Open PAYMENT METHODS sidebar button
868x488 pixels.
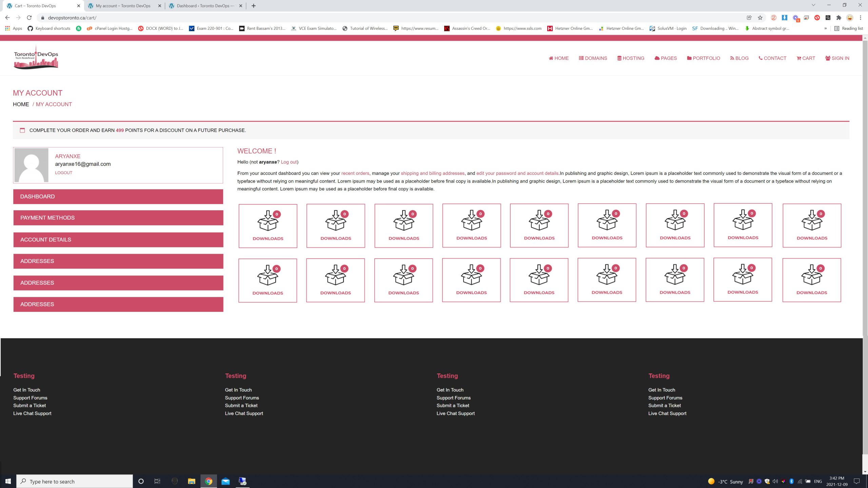(x=118, y=218)
